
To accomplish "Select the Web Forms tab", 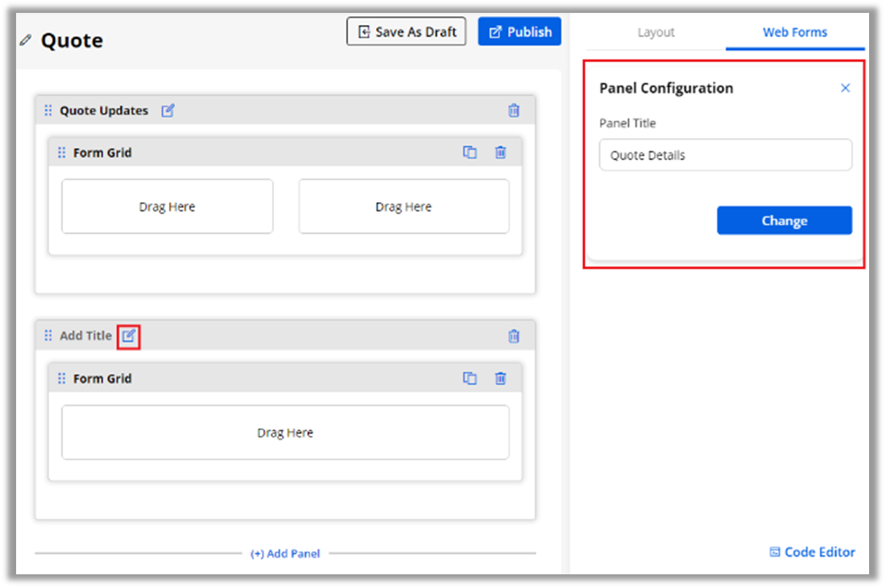I will pyautogui.click(x=794, y=32).
